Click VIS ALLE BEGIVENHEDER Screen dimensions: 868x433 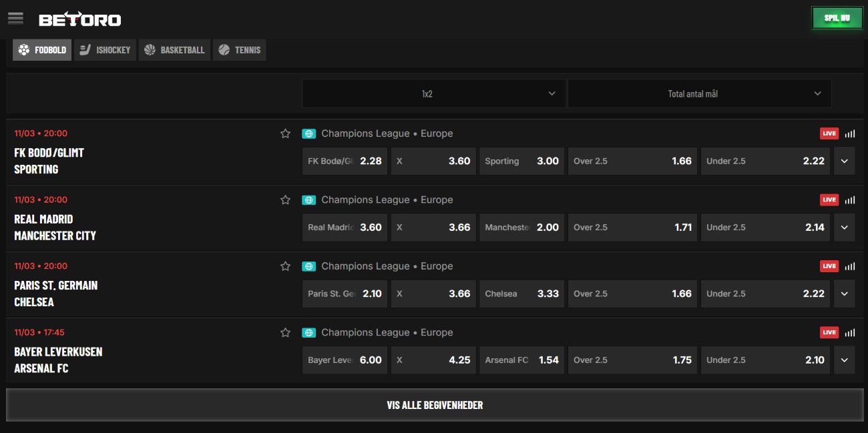[434, 404]
